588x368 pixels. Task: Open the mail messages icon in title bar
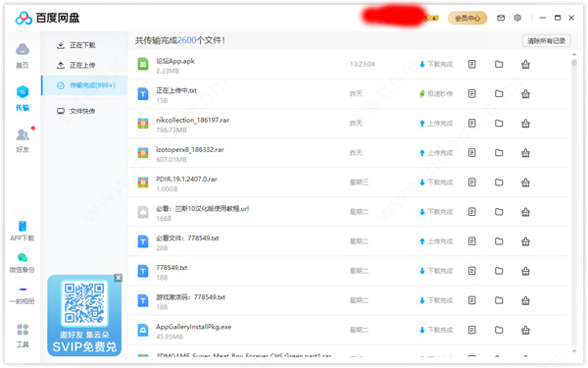(x=501, y=18)
